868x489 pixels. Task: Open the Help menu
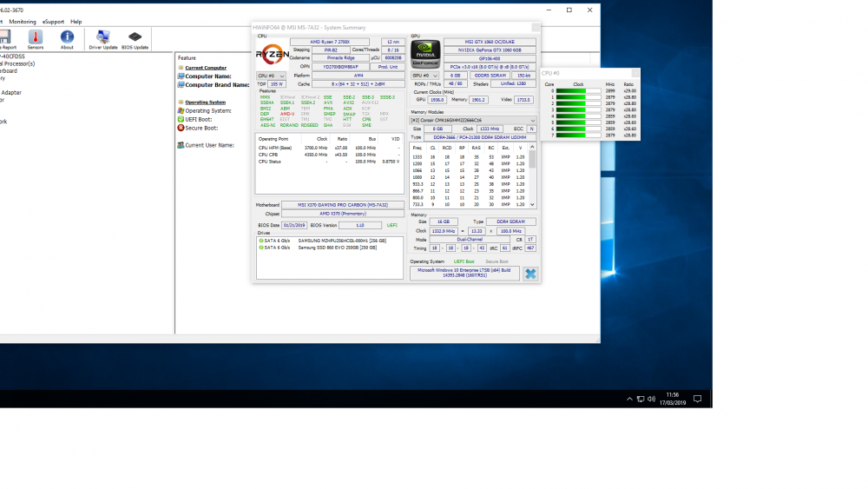76,21
